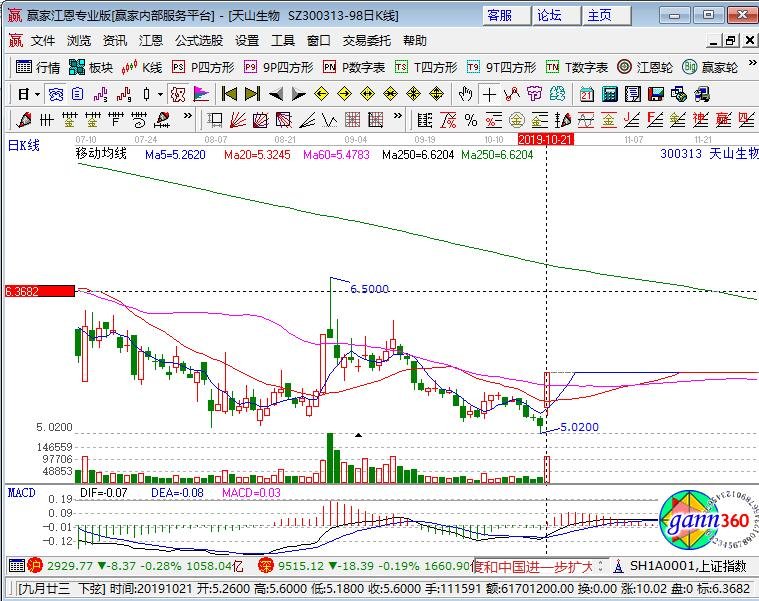Open the 江恩轮 Gann wheel
This screenshot has width=759, height=601.
(645, 67)
